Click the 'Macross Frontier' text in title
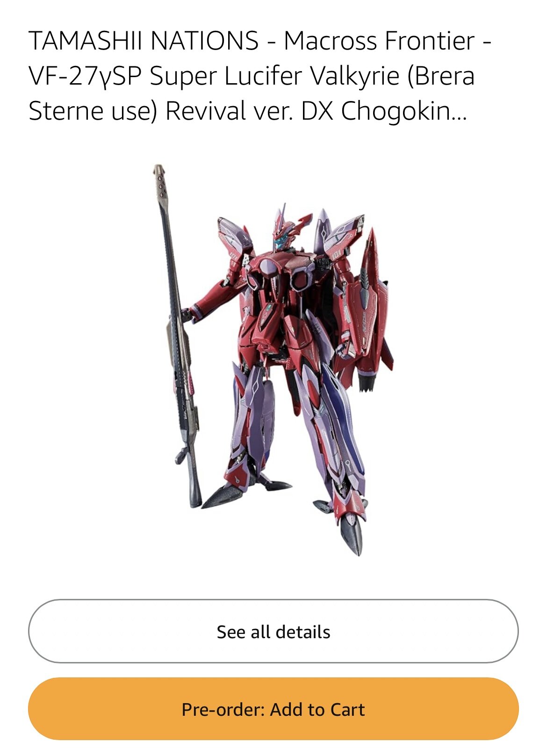 (x=379, y=40)
